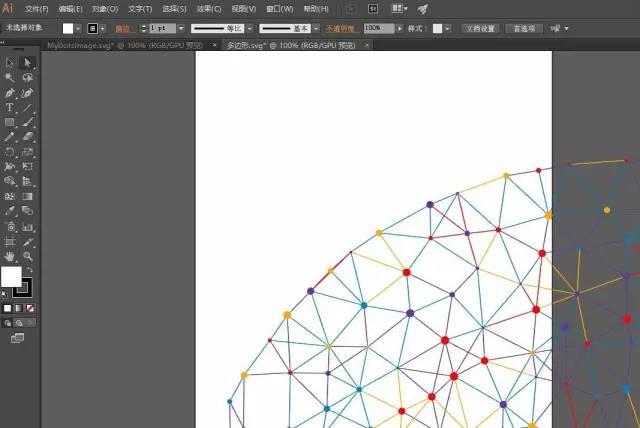Click the opacity 100% input field
This screenshot has width=640, height=428.
376,29
